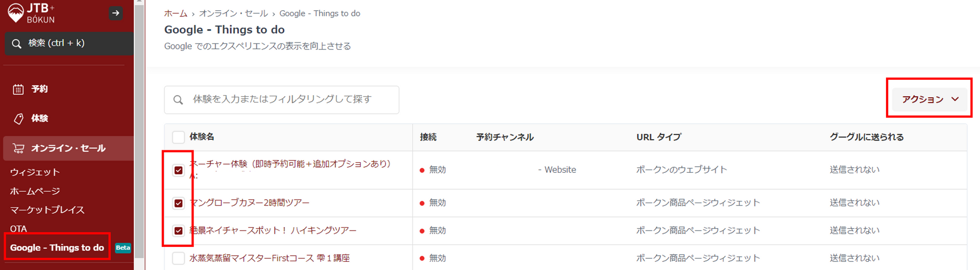Click the calendar icon for 予約
Image resolution: width=980 pixels, height=270 pixels.
coord(18,89)
